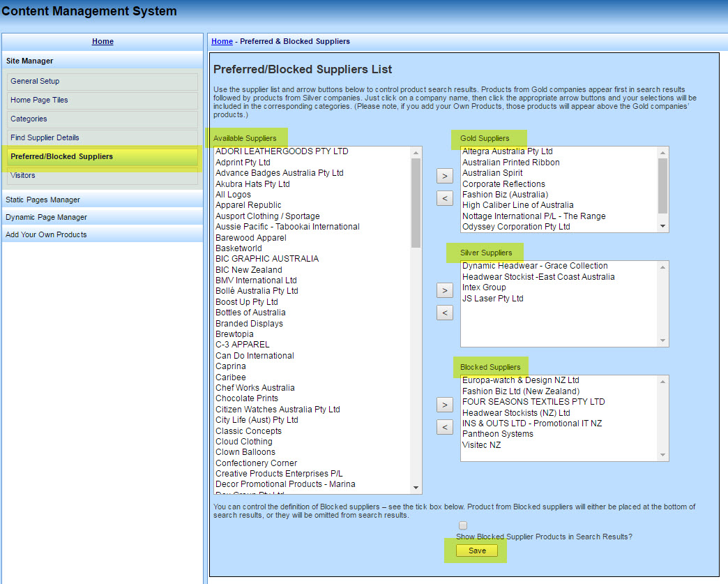
Task: Click the add-to-Silver-Suppliers right arrow button
Action: [x=444, y=290]
